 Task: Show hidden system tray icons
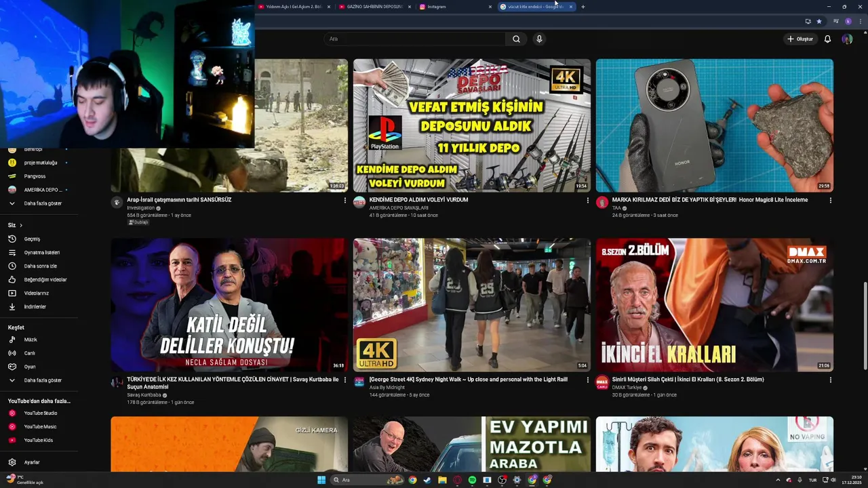778,480
